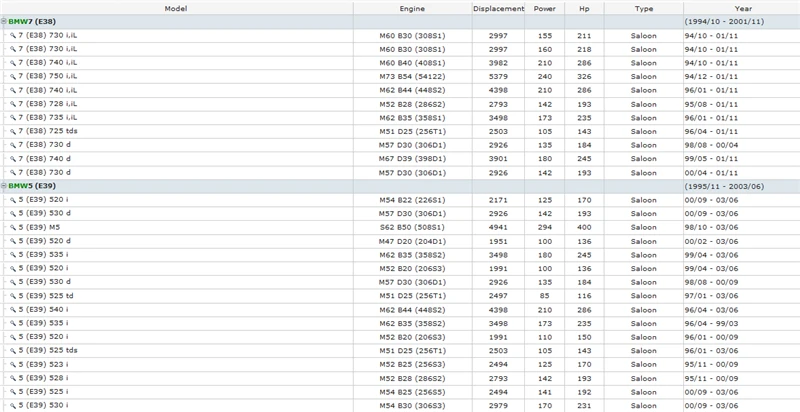Viewport: 800px width, 412px height.
Task: Sort by the Displacement column header
Action: point(498,8)
